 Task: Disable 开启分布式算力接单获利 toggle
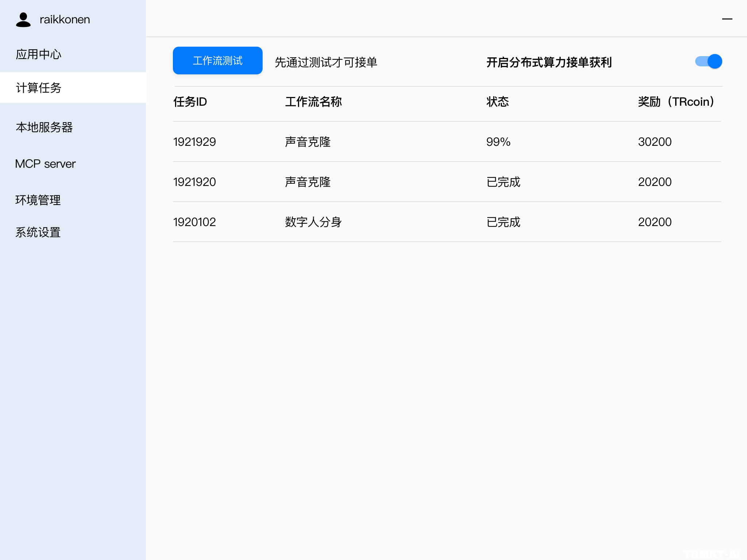pos(708,61)
